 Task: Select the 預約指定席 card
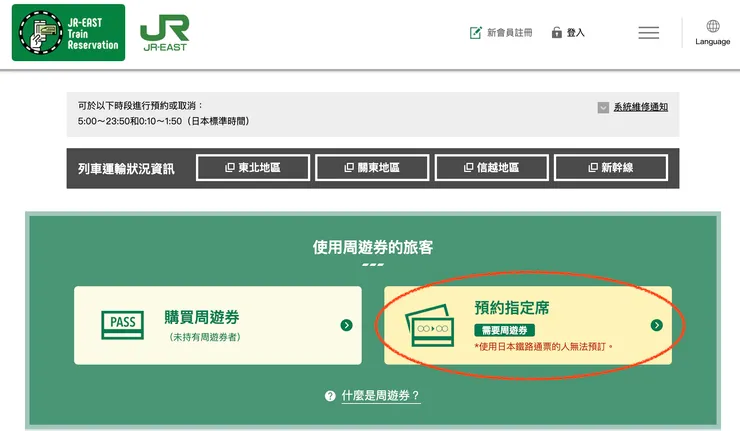[528, 325]
